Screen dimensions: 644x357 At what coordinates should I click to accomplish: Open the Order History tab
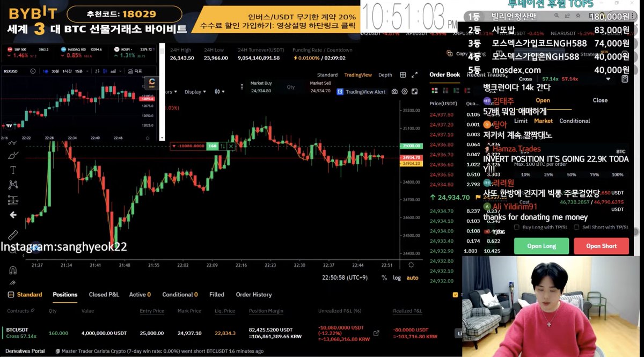254,295
